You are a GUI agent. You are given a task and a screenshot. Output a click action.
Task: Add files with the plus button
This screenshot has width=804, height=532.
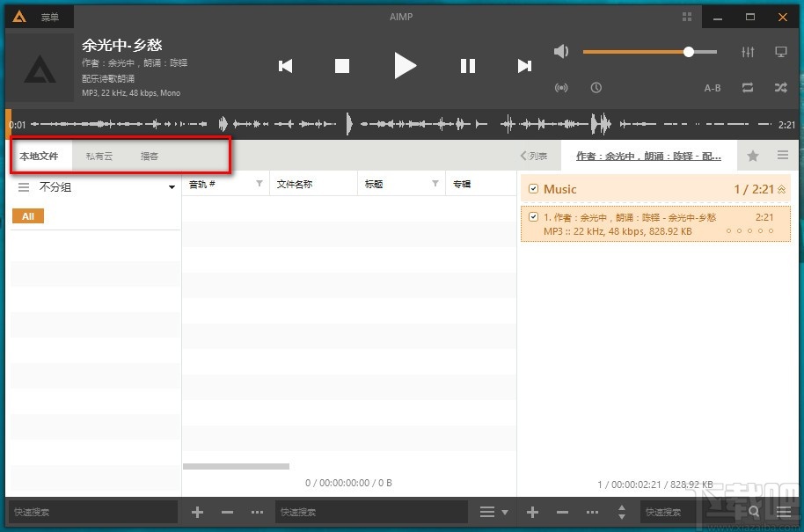pos(197,511)
